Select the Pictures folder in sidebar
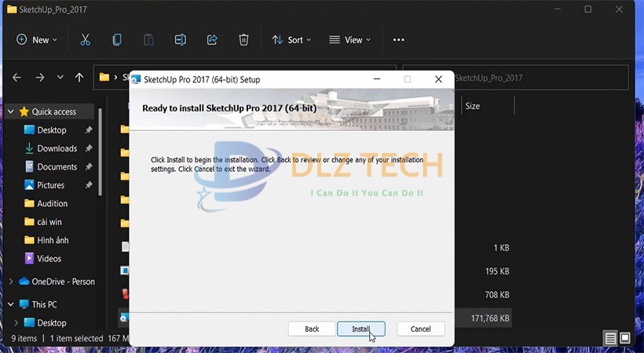The width and height of the screenshot is (644, 353). coord(51,185)
